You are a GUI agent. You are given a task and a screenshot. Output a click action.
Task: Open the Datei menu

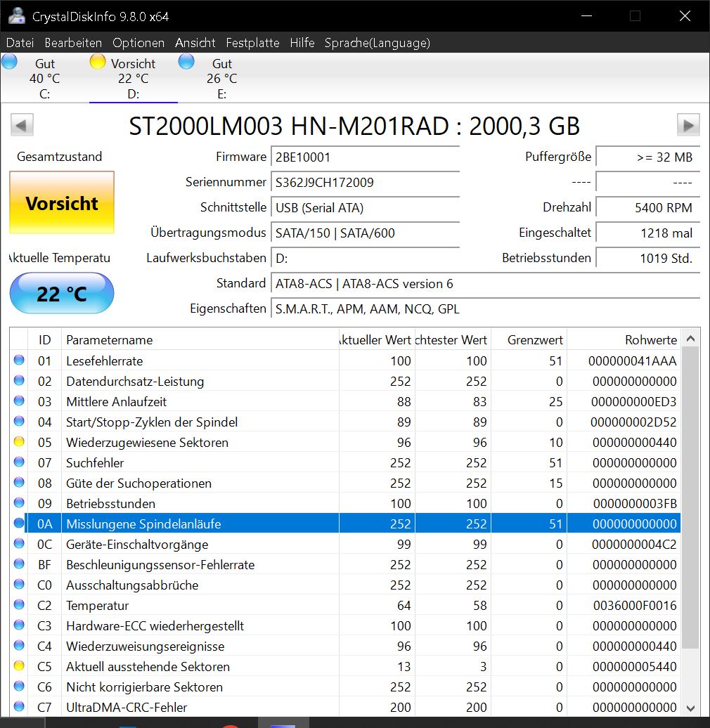tap(20, 43)
